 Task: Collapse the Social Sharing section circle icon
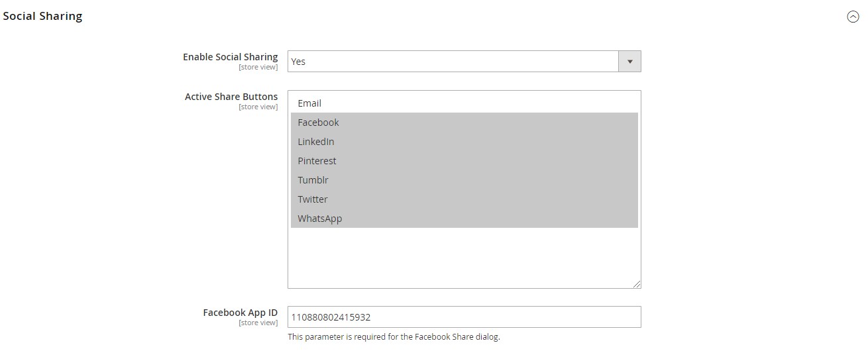[x=853, y=17]
